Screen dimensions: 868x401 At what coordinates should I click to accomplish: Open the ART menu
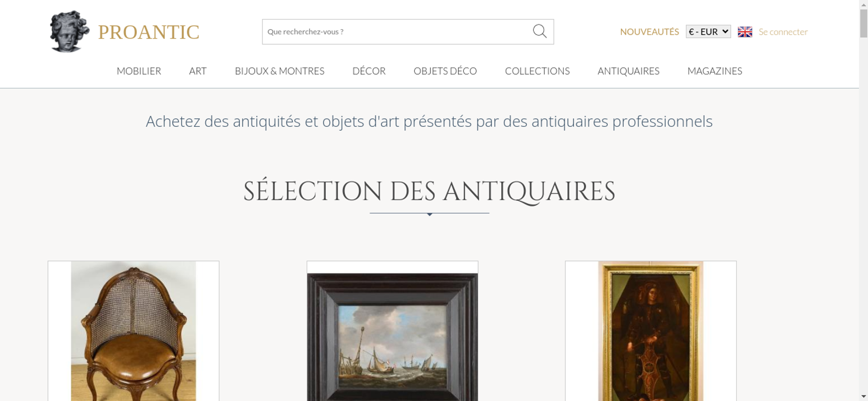198,71
